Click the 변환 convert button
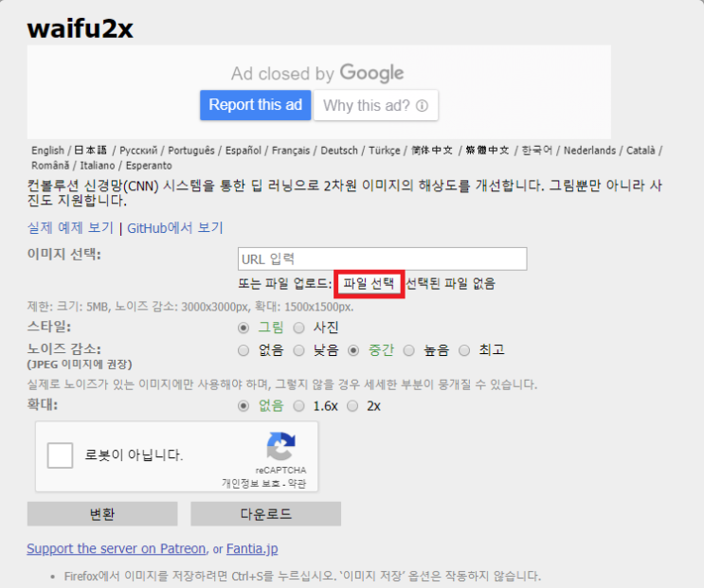704x588 pixels. pyautogui.click(x=102, y=513)
